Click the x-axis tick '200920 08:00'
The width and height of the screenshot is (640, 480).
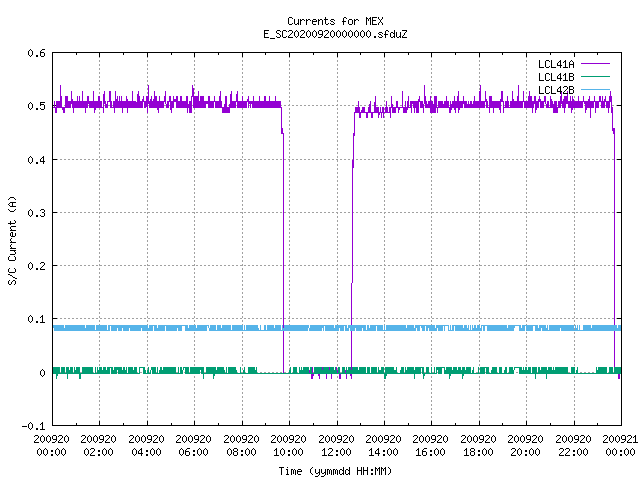(x=241, y=446)
